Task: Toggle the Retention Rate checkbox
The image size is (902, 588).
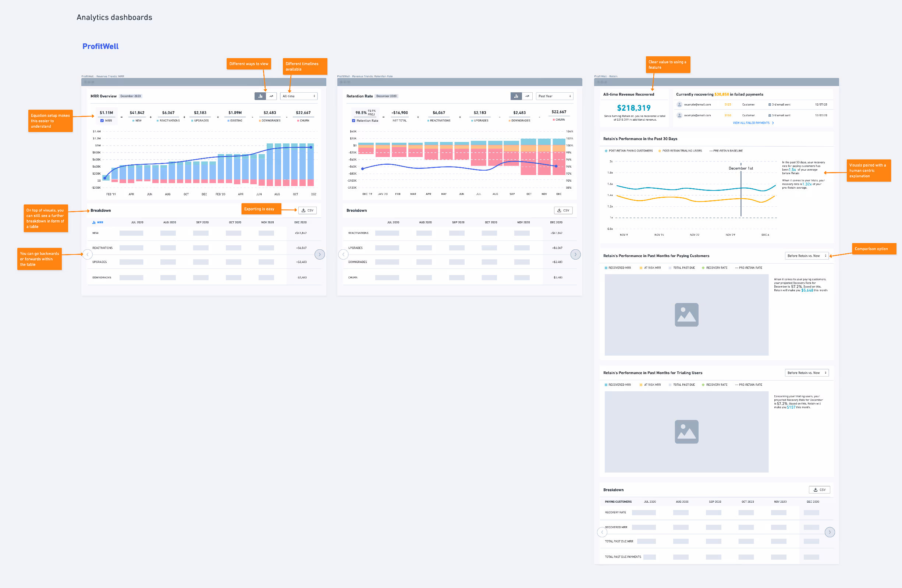Action: point(354,121)
